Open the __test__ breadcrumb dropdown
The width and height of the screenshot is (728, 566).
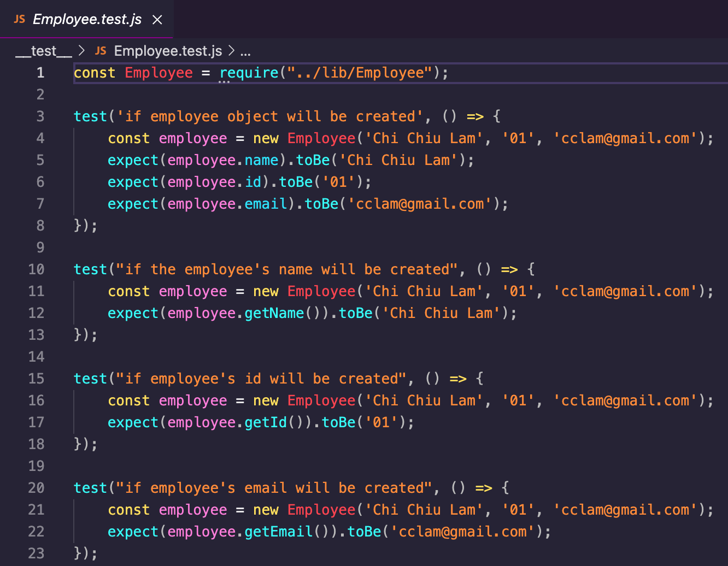click(x=43, y=50)
